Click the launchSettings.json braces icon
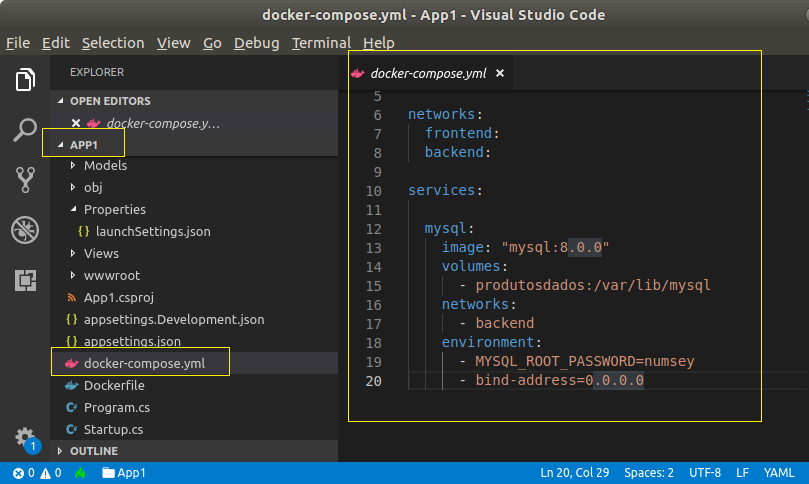 coord(84,231)
